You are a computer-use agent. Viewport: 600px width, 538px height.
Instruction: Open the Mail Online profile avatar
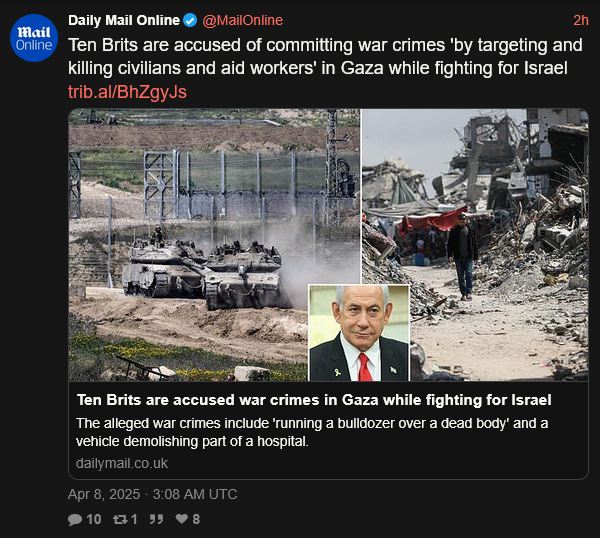34,38
